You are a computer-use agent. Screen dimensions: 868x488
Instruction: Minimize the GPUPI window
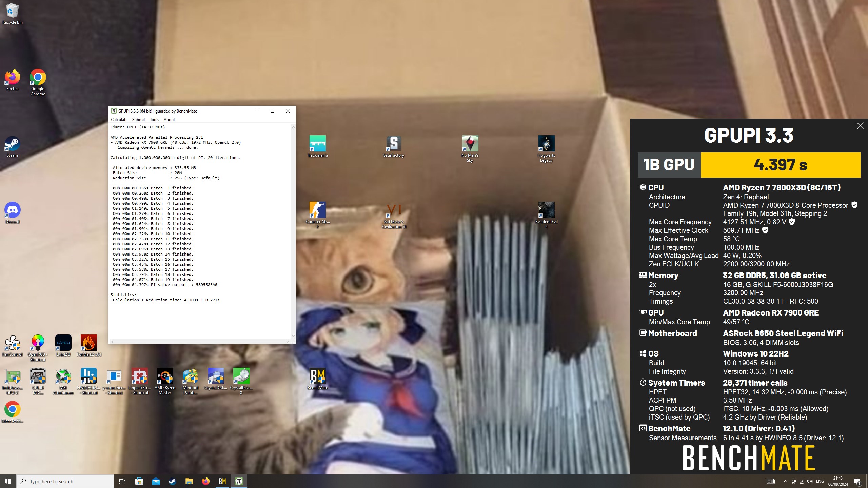[257, 111]
